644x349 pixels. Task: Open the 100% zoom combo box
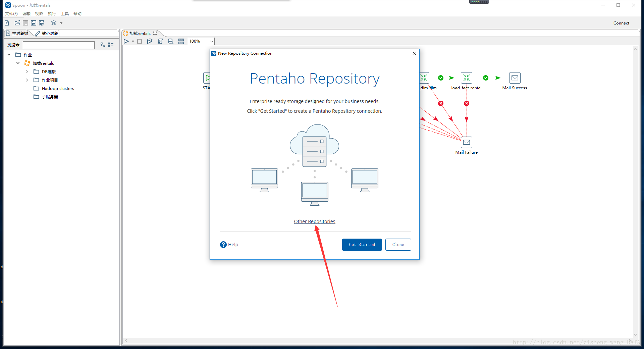[201, 41]
